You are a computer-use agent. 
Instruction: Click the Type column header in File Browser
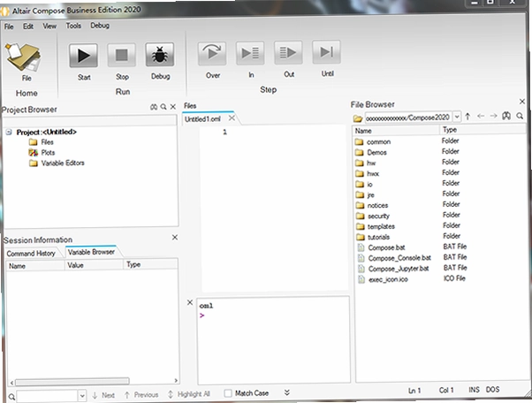(x=483, y=130)
